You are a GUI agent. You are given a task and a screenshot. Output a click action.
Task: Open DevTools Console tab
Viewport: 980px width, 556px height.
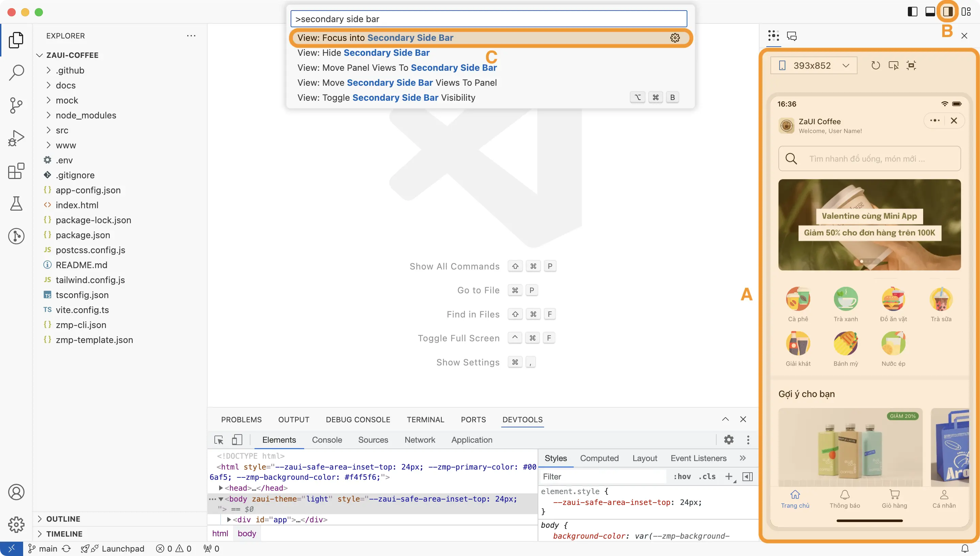[x=327, y=440]
